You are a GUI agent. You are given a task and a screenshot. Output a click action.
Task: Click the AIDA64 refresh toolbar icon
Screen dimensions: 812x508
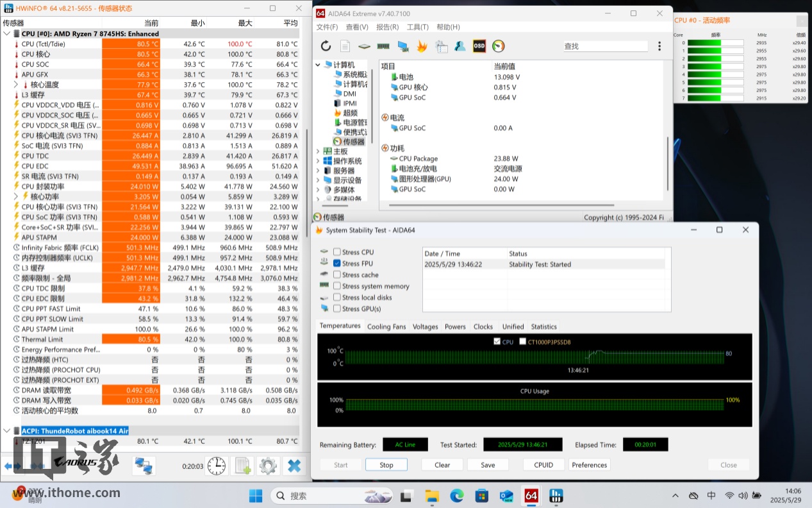tap(326, 46)
